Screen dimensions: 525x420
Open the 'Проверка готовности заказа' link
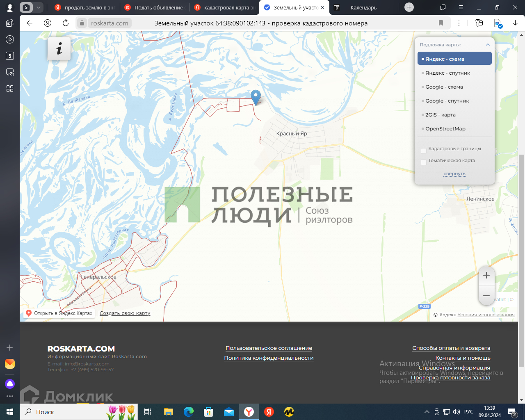point(451,377)
